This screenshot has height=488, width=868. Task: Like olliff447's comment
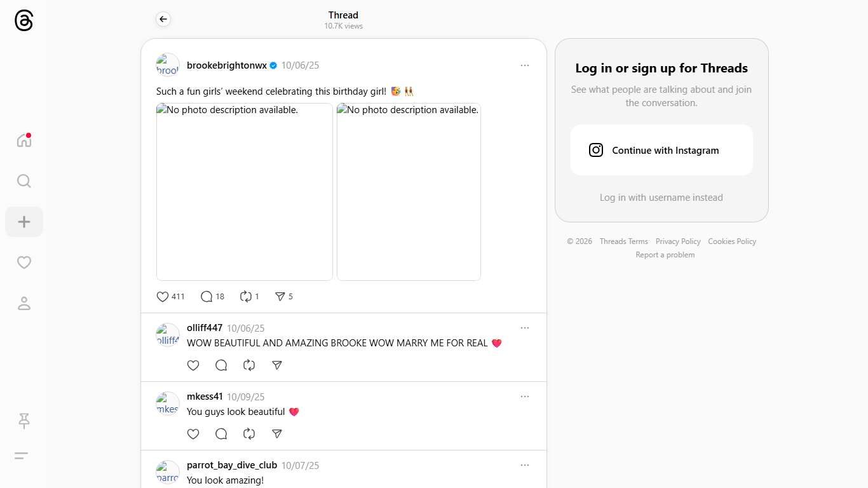pyautogui.click(x=193, y=365)
